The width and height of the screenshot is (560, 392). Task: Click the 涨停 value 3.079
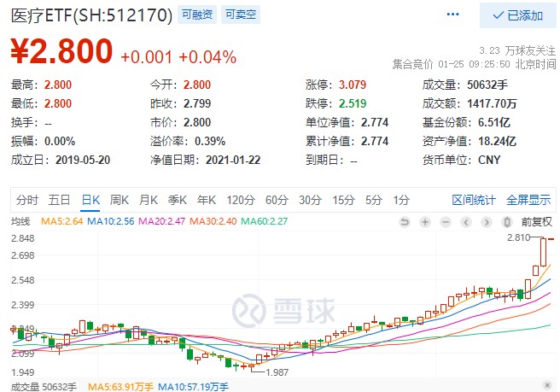click(353, 85)
